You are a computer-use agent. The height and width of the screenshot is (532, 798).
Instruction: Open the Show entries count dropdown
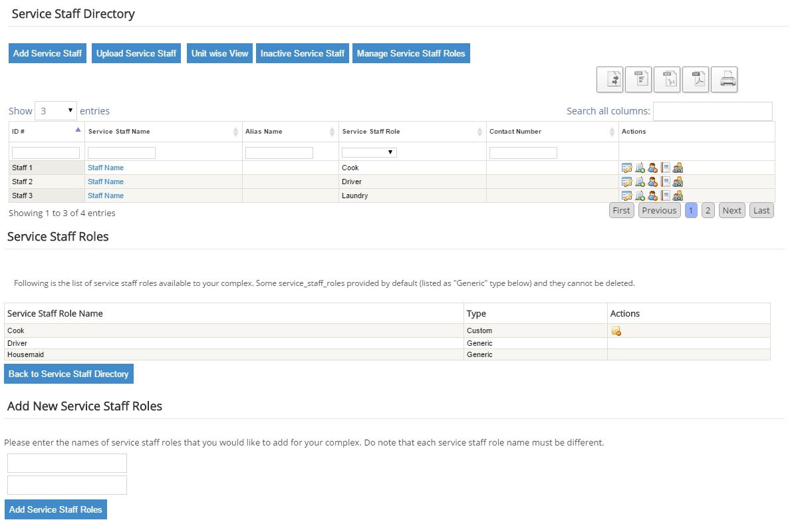click(56, 111)
